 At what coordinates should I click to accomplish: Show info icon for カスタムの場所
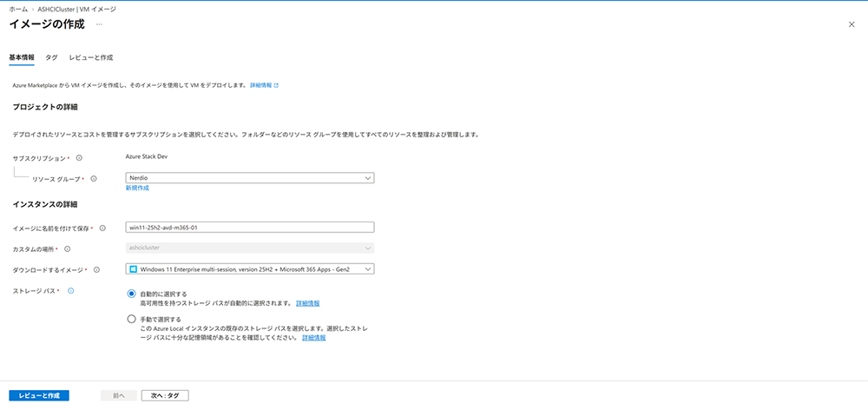pos(68,248)
